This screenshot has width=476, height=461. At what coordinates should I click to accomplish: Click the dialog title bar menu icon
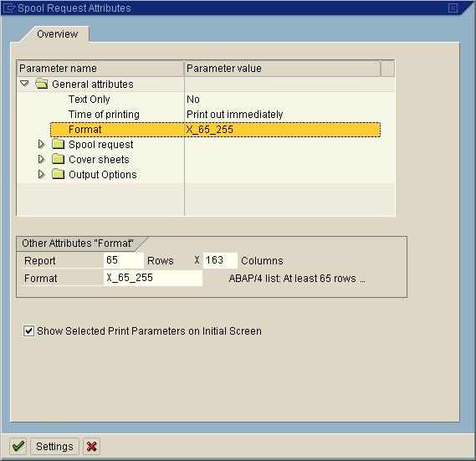(9, 8)
